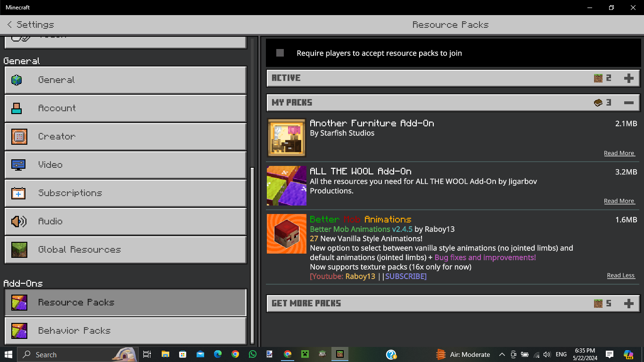Click the settings sidebar scrollbar

(253, 256)
